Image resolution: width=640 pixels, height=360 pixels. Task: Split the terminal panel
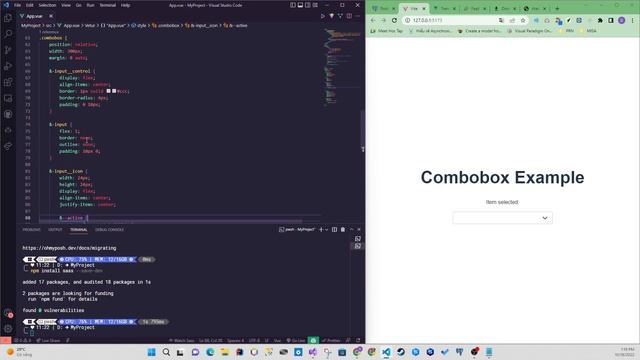click(x=334, y=229)
